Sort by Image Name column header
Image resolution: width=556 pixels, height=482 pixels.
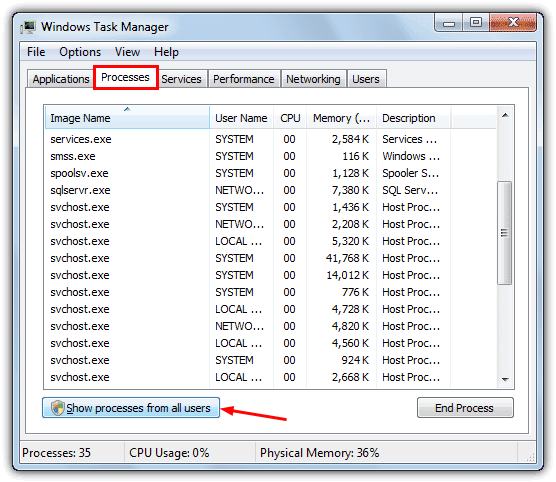point(127,118)
